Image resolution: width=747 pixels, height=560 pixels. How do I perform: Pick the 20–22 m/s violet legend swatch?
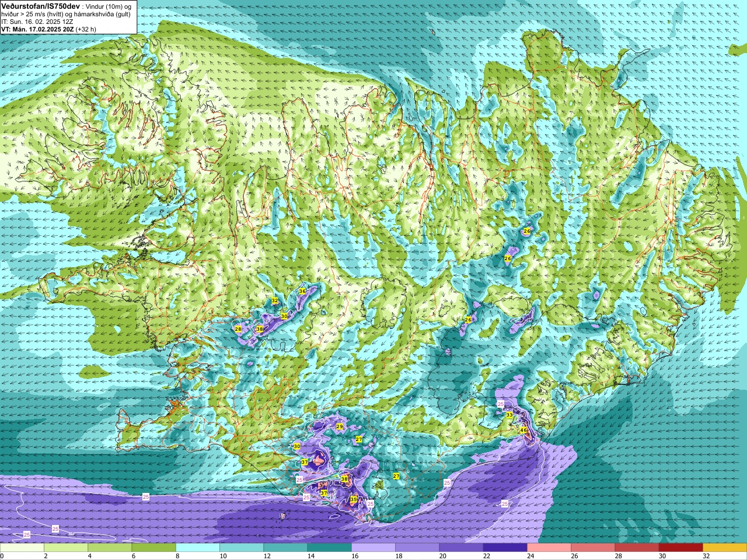[461, 548]
